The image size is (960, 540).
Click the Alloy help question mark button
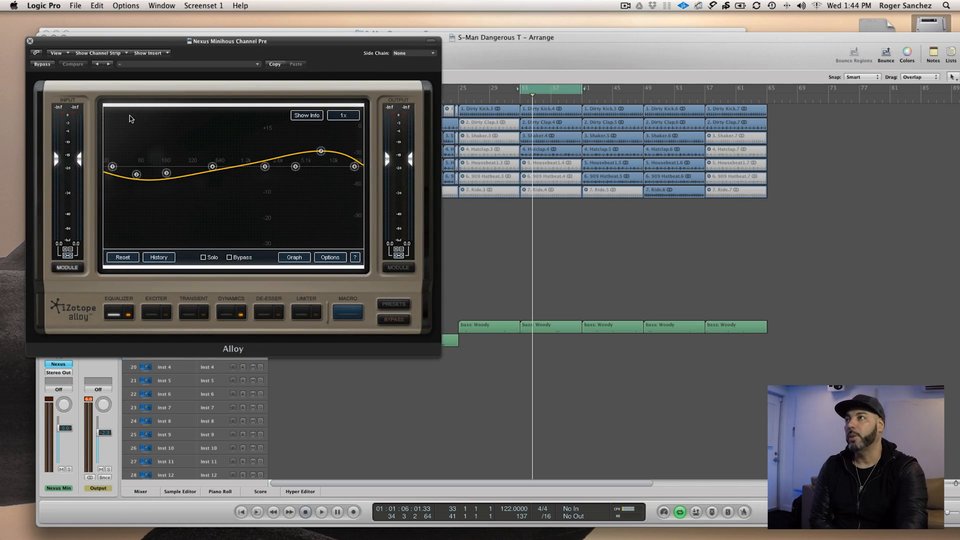pos(355,257)
